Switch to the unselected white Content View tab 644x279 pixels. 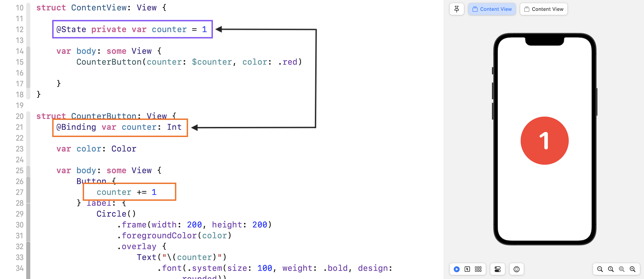[x=543, y=9]
